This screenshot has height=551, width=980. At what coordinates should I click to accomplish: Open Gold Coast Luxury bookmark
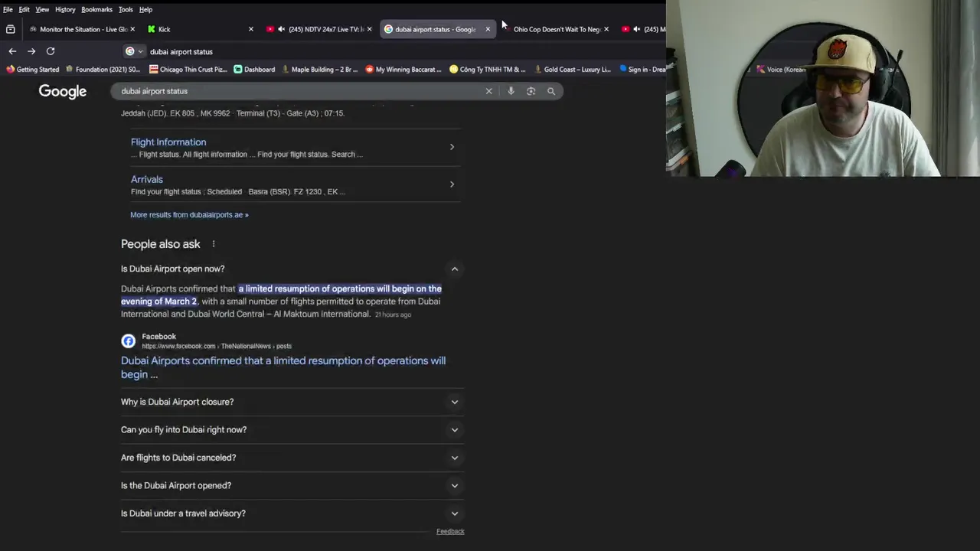click(x=572, y=70)
